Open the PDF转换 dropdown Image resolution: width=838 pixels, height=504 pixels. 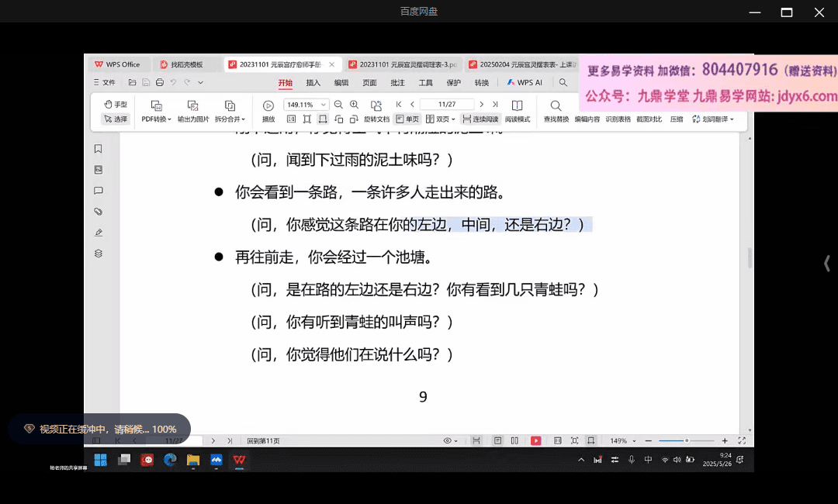(155, 119)
